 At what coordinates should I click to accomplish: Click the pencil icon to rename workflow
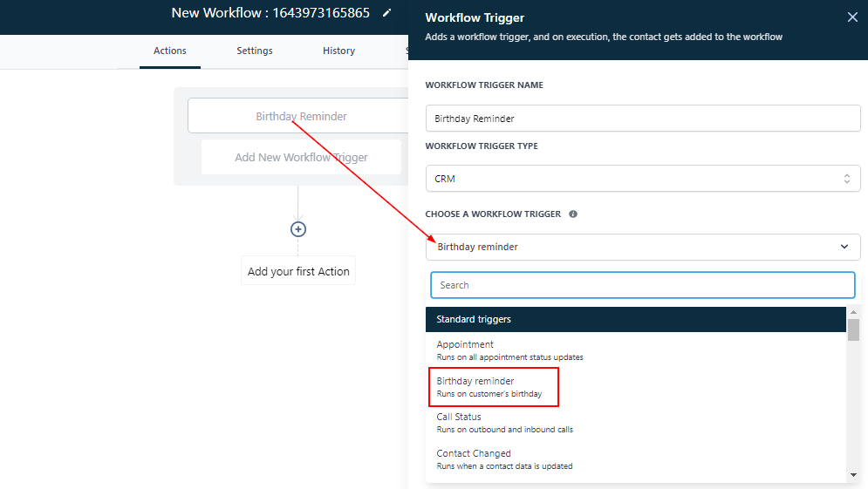click(x=387, y=13)
